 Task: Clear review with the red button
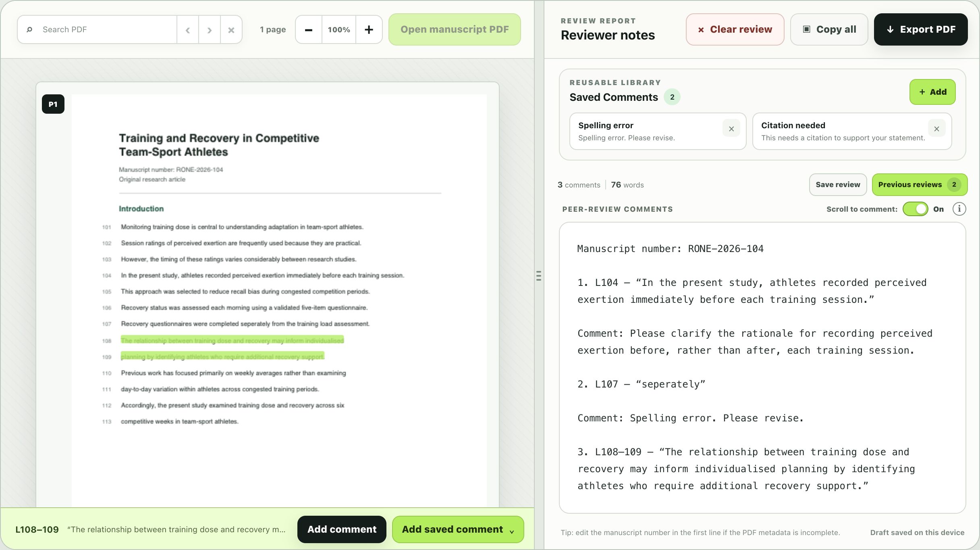pos(735,29)
